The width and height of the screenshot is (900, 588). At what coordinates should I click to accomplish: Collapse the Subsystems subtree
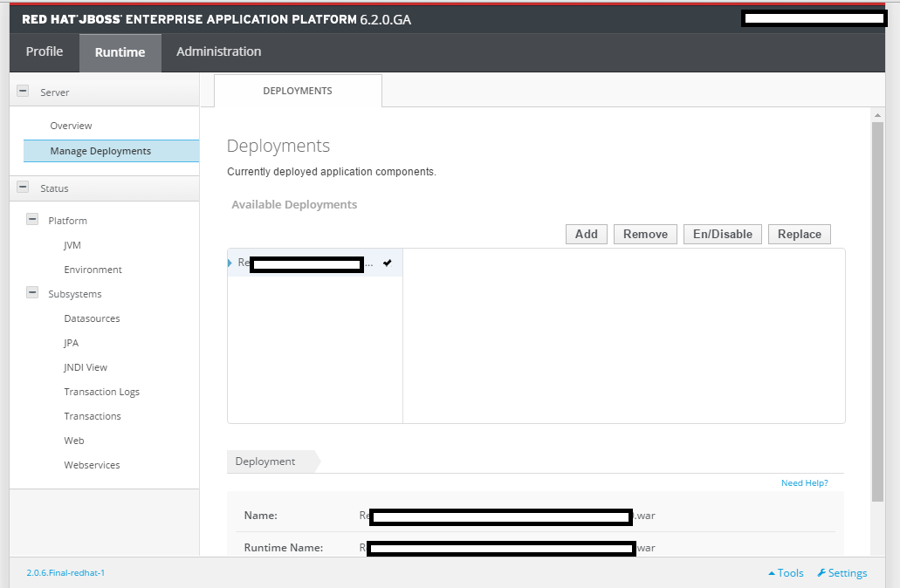32,293
